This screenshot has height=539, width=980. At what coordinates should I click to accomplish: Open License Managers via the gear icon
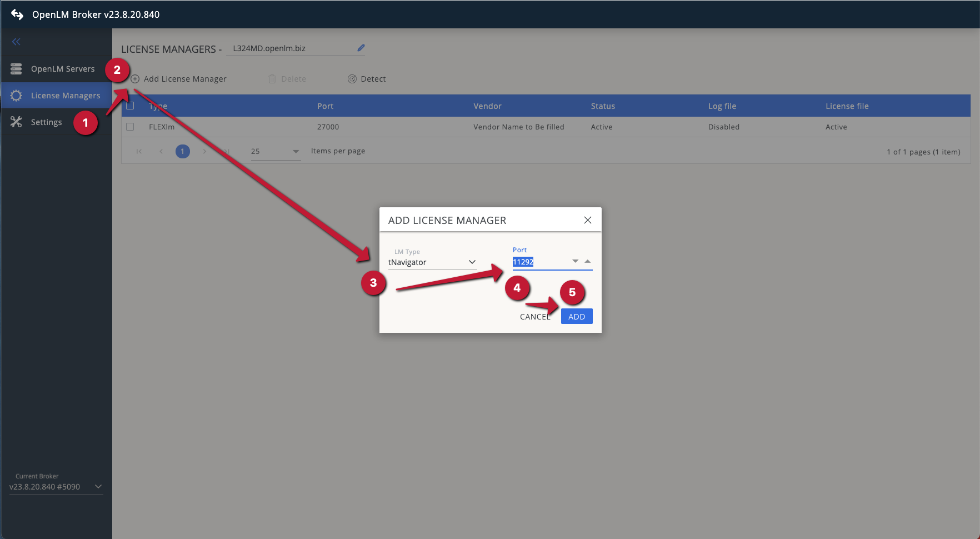pyautogui.click(x=16, y=95)
